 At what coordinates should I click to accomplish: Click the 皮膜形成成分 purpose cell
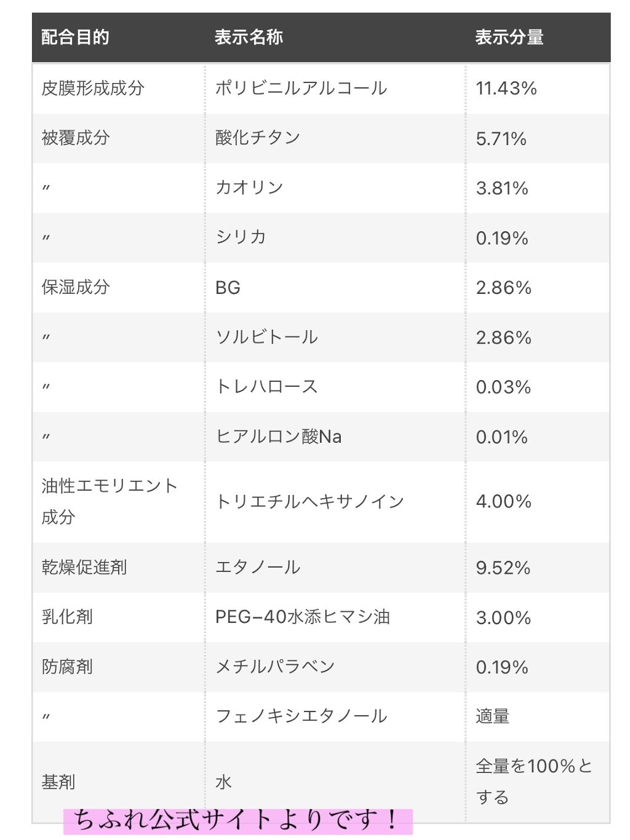click(x=93, y=89)
